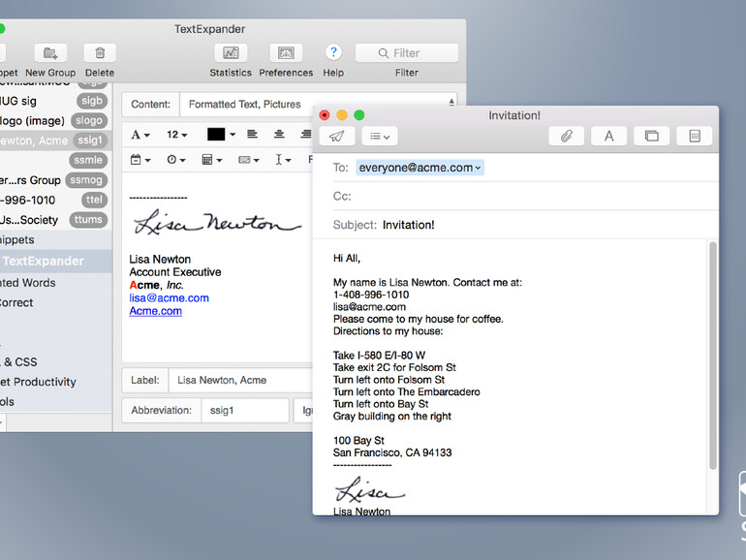Click 'Hi All,' in the email body

pyautogui.click(x=347, y=259)
